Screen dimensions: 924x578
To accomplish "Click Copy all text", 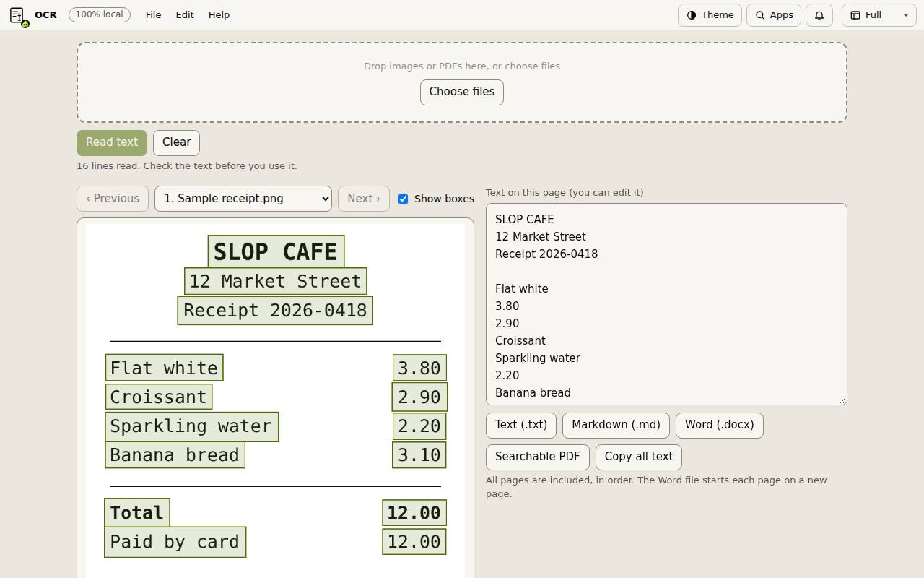I will [x=639, y=457].
